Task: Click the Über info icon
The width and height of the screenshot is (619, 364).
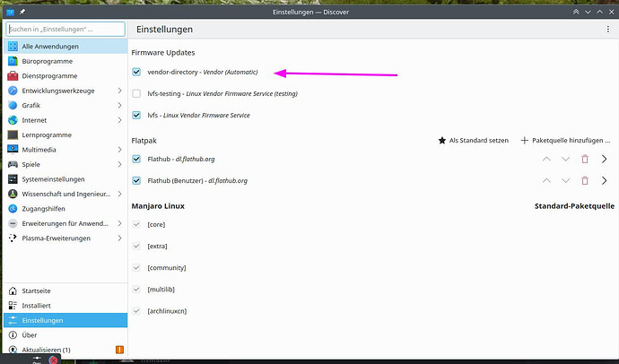Action: click(x=13, y=335)
